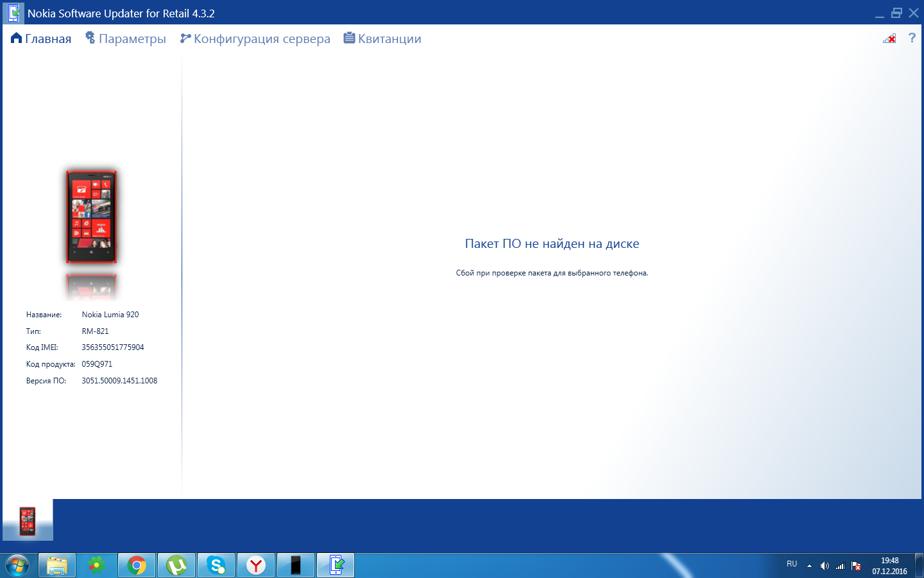Screen dimensions: 924x578
Task: Switch the RU input language indicator
Action: pos(792,565)
